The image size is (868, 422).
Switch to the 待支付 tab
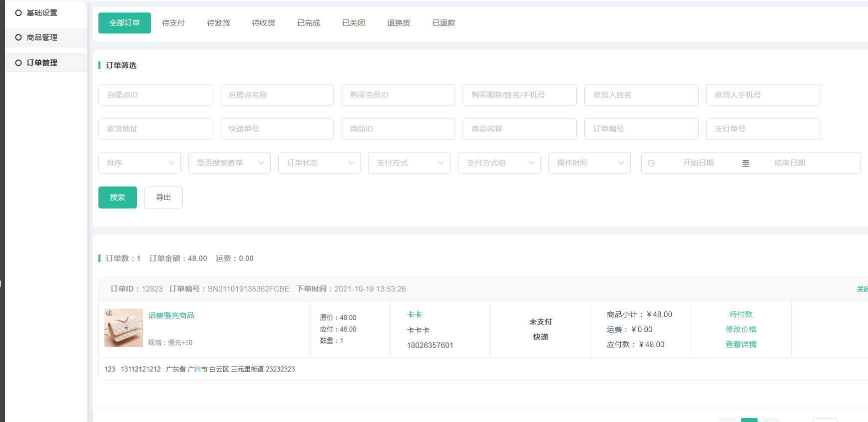173,23
